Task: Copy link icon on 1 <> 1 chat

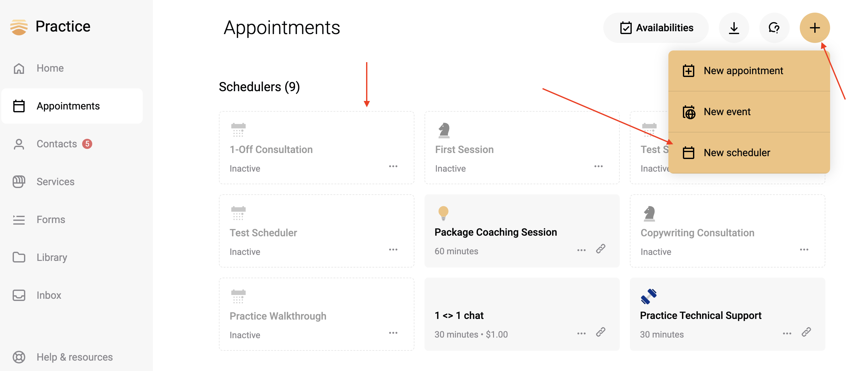Action: click(600, 332)
